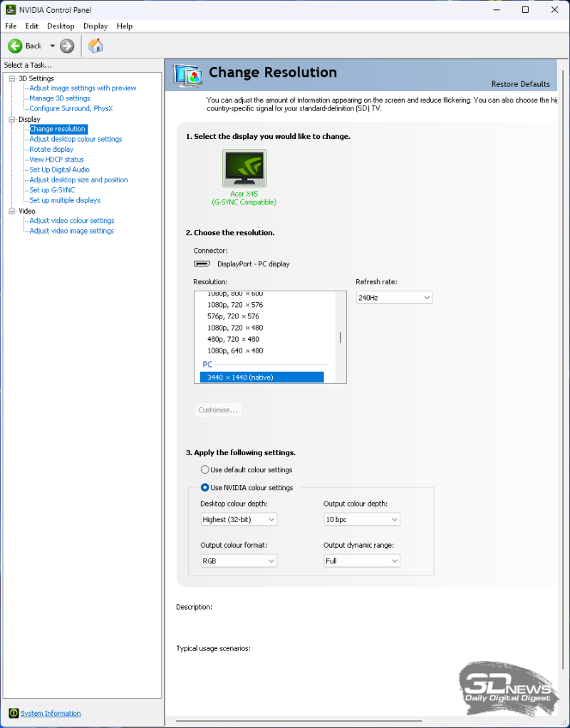Click the NVIDIA Control Panel title icon
The width and height of the screenshot is (570, 728).
pos(10,9)
